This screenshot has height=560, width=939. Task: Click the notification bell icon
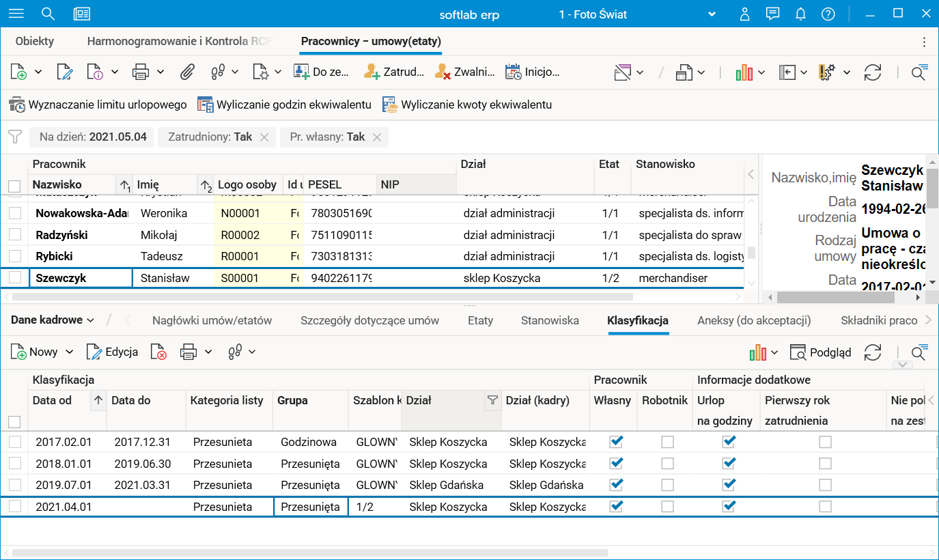800,14
